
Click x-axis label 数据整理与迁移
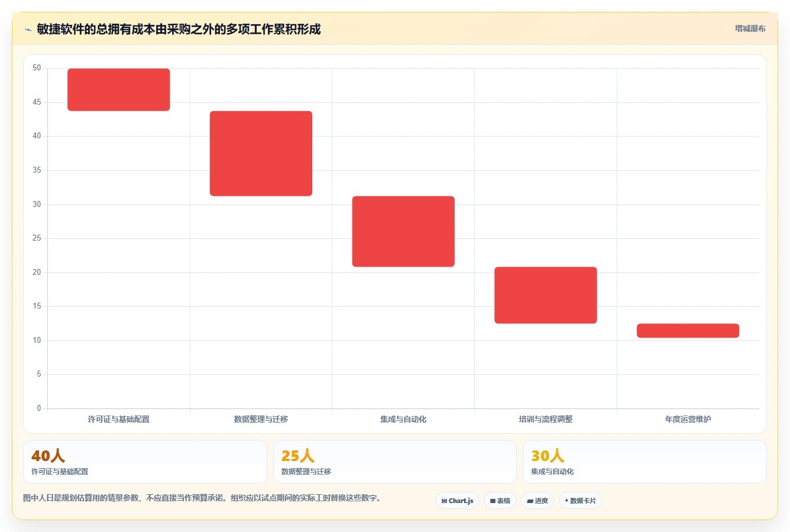point(261,419)
